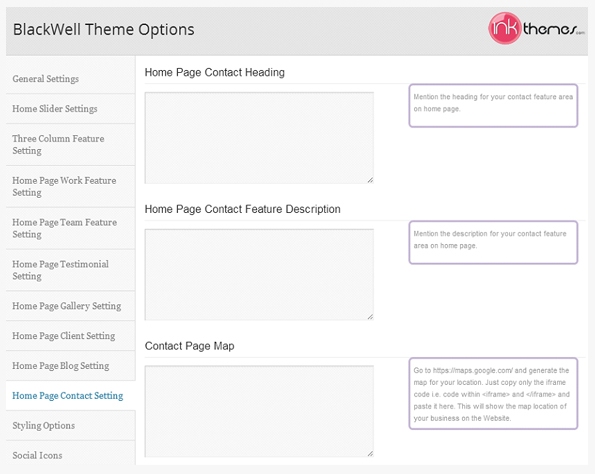
Task: Click the InkThemes logo
Action: pyautogui.click(x=536, y=28)
